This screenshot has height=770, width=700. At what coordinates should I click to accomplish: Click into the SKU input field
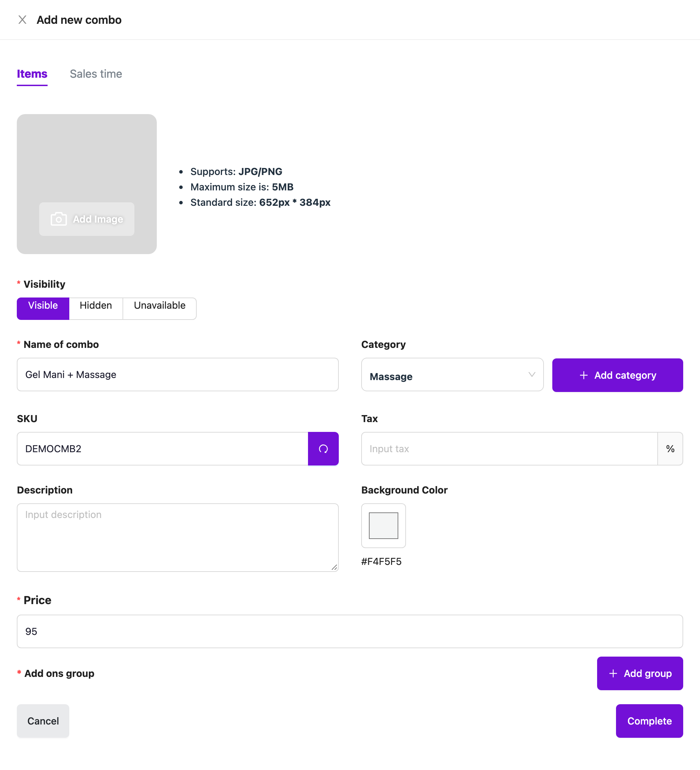(x=162, y=449)
